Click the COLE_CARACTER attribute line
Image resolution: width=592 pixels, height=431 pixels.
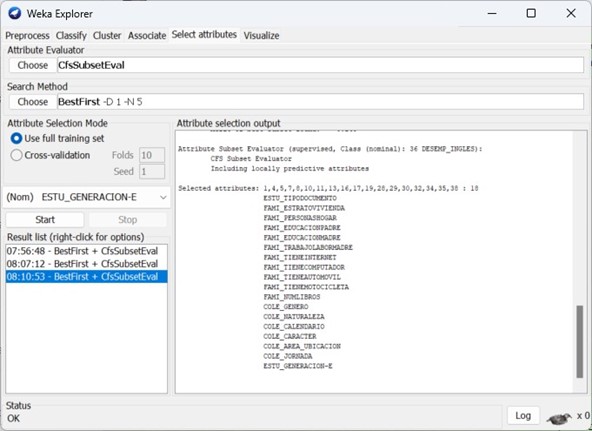pyautogui.click(x=290, y=336)
